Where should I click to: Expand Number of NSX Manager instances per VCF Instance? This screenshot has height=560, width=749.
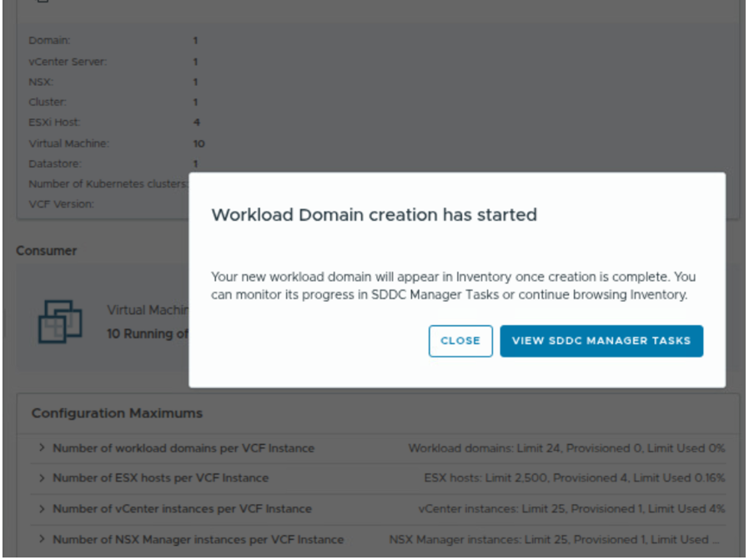(42, 539)
